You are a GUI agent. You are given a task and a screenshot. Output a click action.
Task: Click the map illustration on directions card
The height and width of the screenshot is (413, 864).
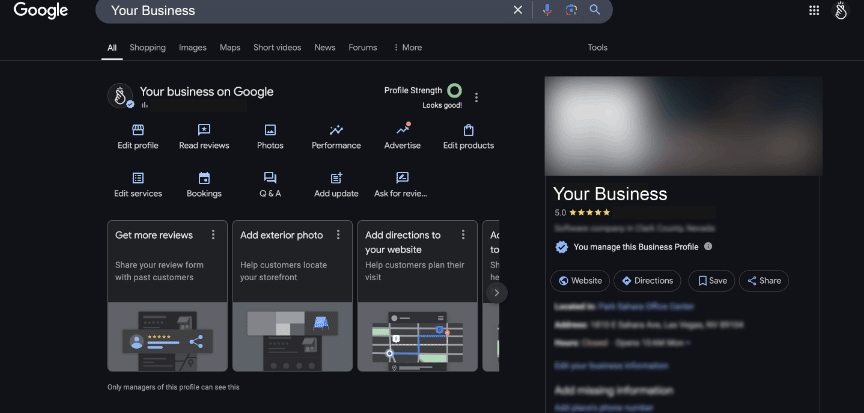click(417, 336)
